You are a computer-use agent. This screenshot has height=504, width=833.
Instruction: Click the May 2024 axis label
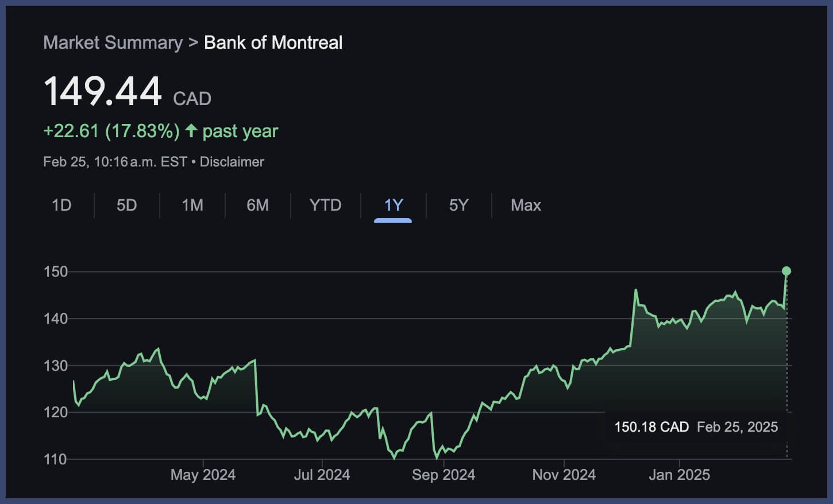coord(202,475)
